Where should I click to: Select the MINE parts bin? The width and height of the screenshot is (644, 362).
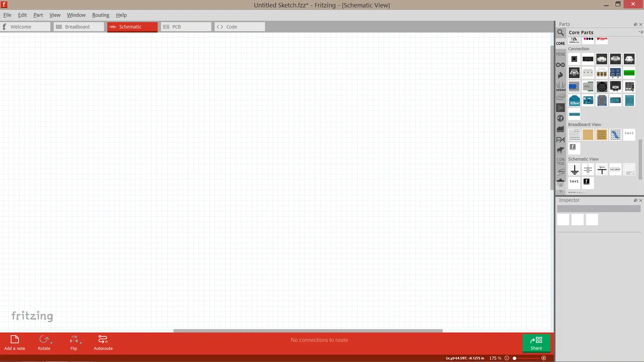[x=560, y=54]
